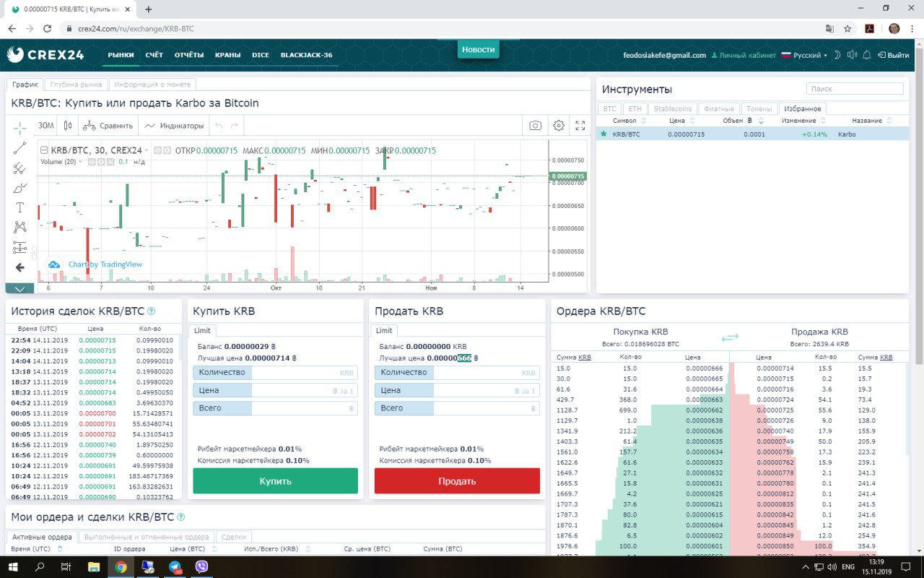This screenshot has width=924, height=578.
Task: Sort instruments by Символ column
Action: [x=629, y=121]
